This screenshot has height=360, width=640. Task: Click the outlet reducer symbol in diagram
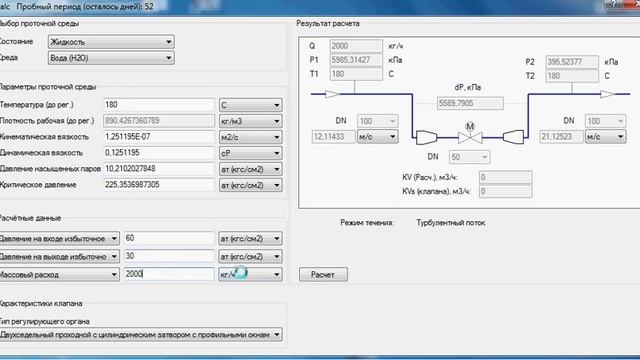pos(513,137)
